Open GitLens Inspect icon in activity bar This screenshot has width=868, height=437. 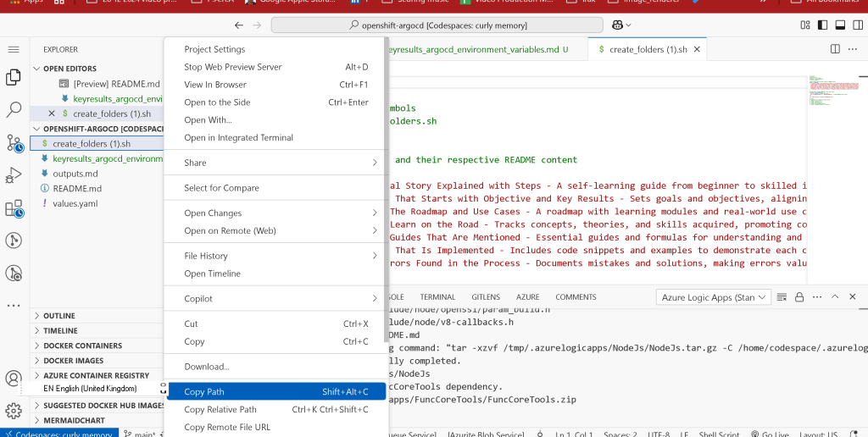14,274
